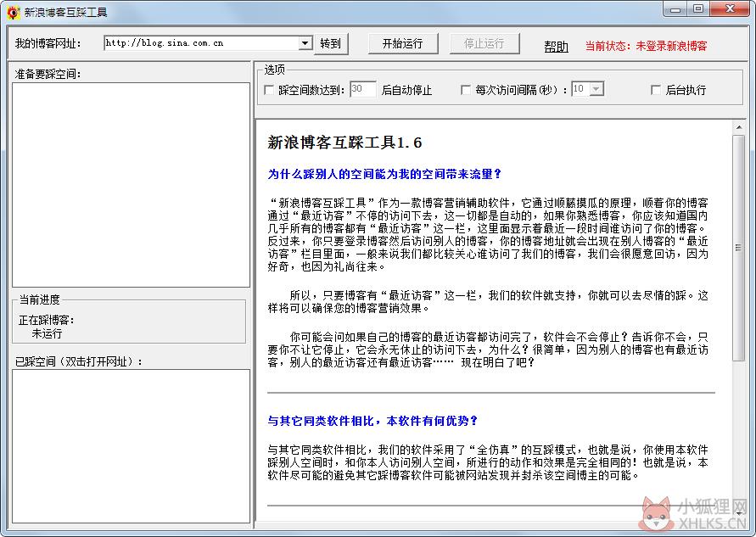Click inside the 已踩空间 list box
Image resolution: width=756 pixels, height=537 pixels.
pos(131,446)
